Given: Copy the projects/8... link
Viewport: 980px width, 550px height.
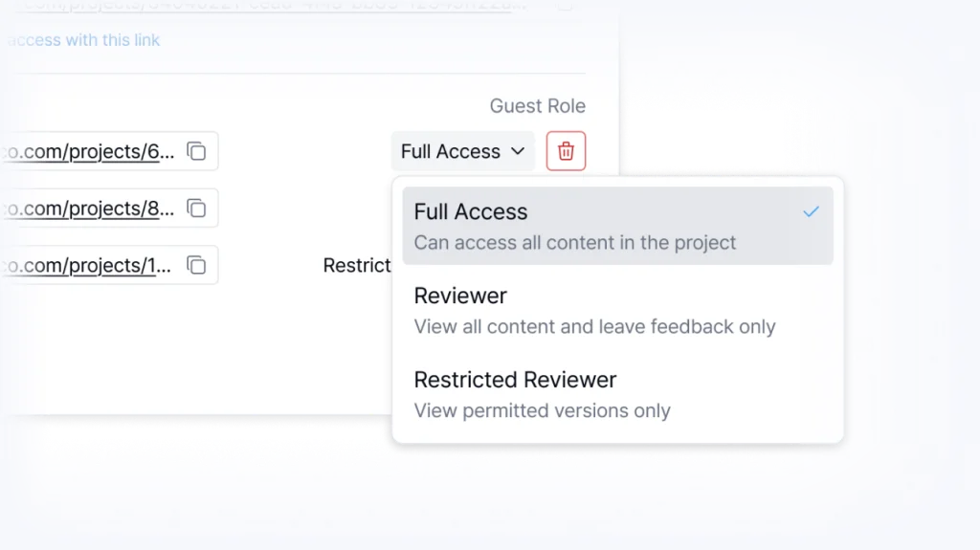Looking at the screenshot, I should (196, 208).
